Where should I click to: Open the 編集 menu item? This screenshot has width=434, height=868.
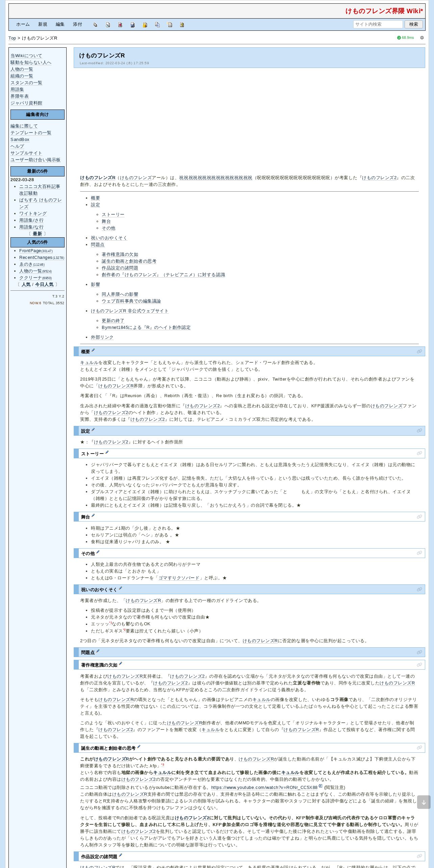60,24
